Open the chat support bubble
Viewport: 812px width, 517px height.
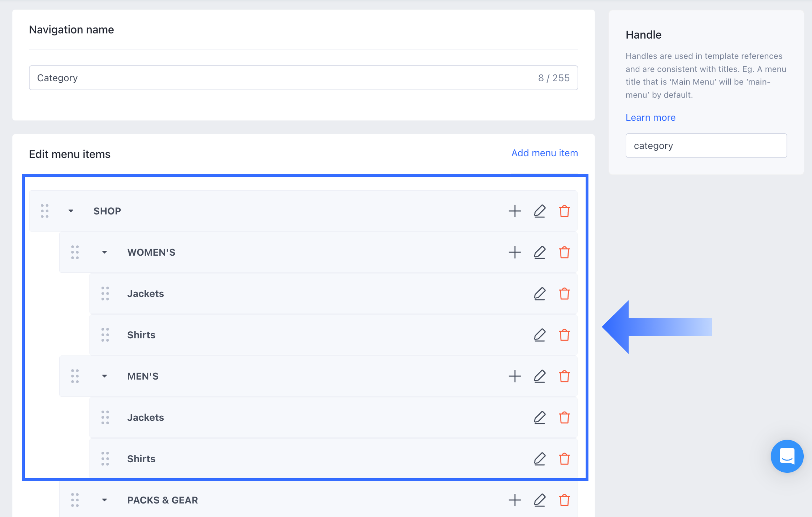tap(787, 456)
